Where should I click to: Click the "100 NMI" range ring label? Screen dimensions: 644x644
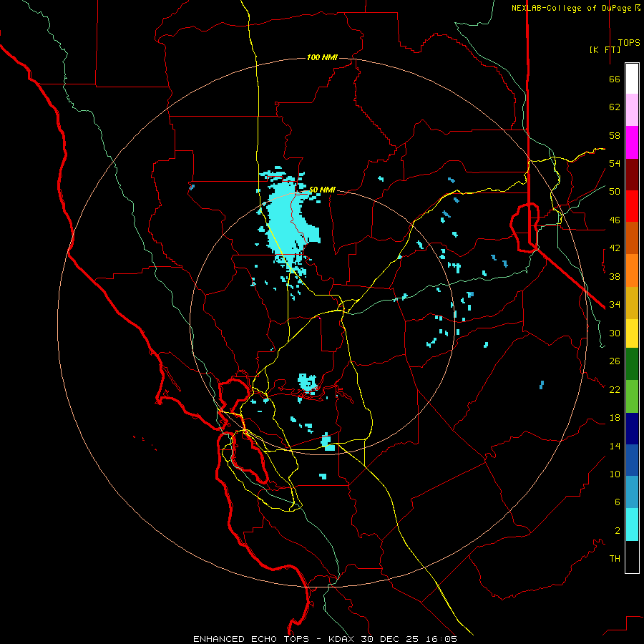click(x=322, y=57)
